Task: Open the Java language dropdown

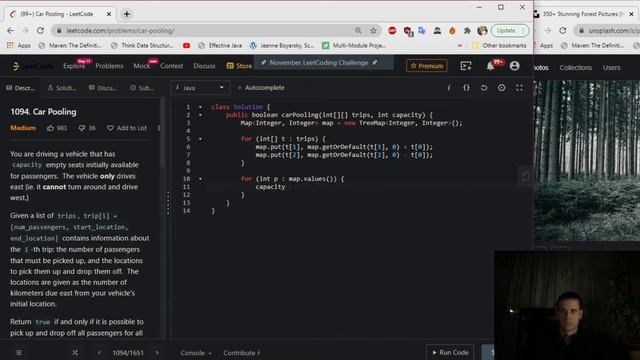Action: pos(200,88)
